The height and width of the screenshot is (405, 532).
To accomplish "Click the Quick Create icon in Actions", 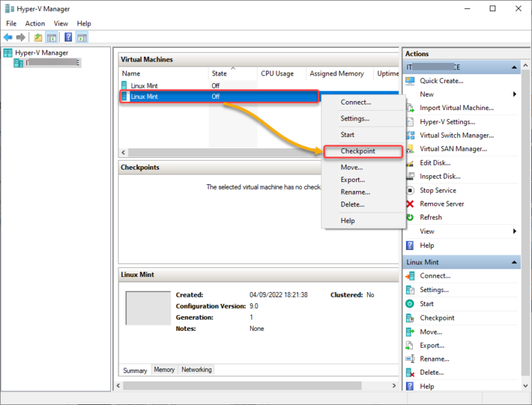I will point(410,81).
